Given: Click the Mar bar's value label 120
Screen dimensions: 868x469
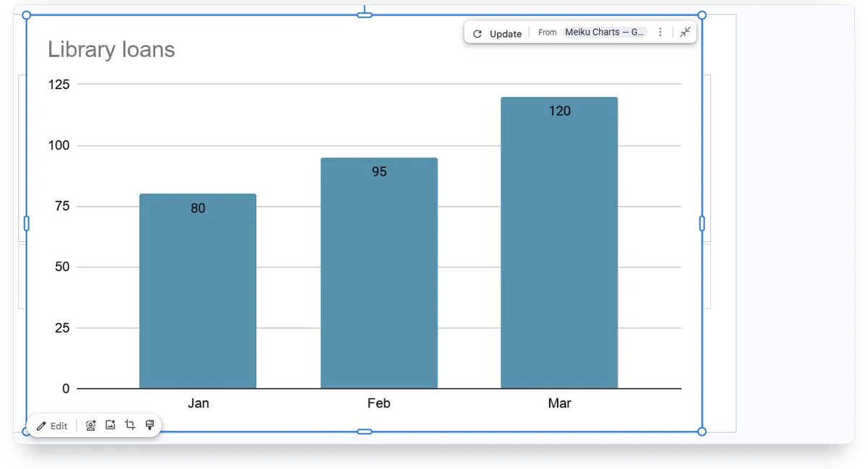Looking at the screenshot, I should click(x=559, y=111).
